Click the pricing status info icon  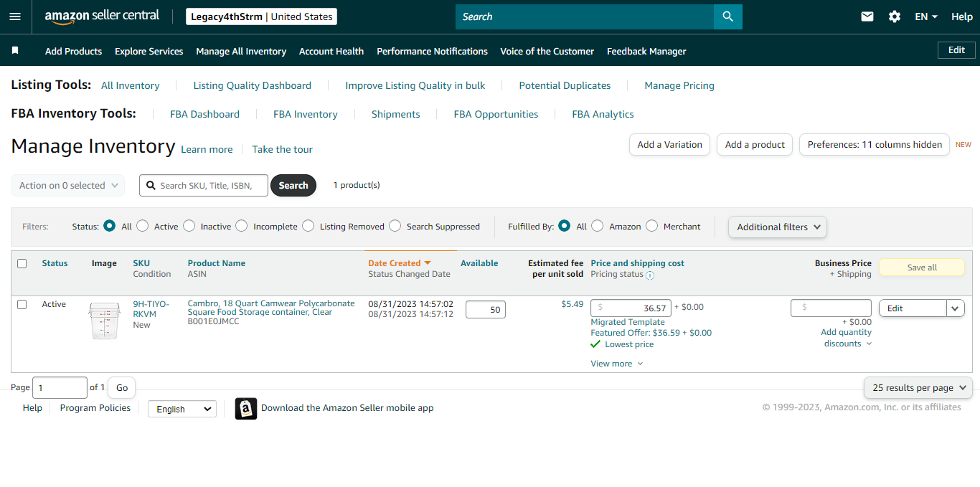(x=650, y=275)
